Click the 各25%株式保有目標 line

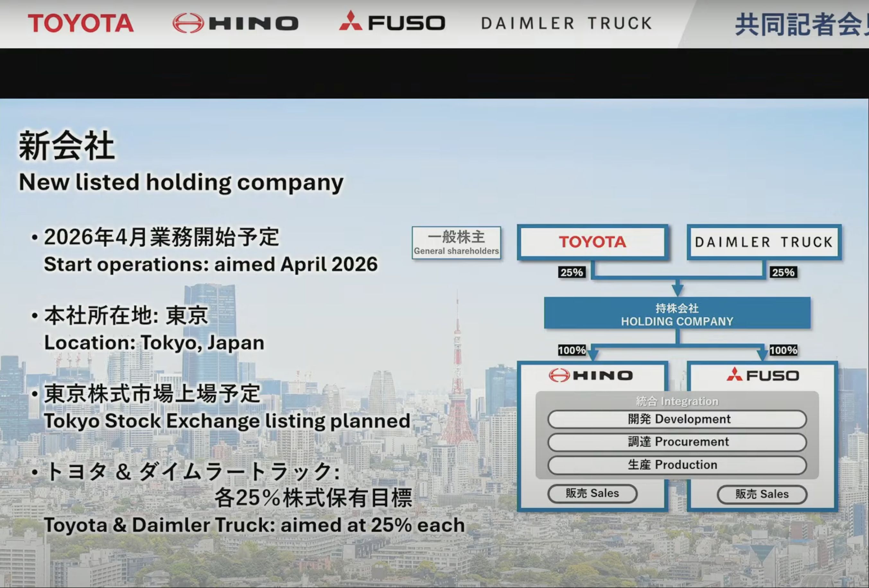pyautogui.click(x=313, y=497)
